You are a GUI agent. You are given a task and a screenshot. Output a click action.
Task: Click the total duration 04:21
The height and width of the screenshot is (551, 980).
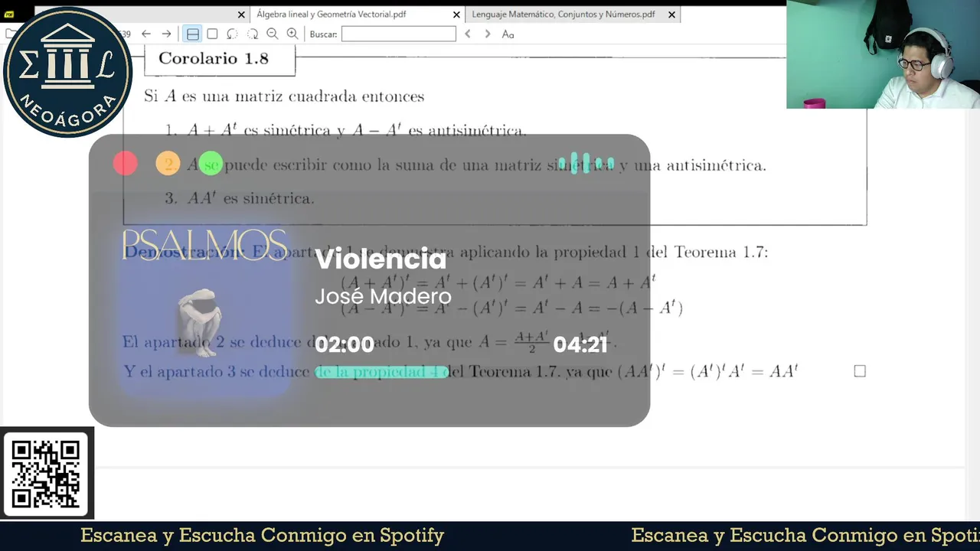point(580,345)
